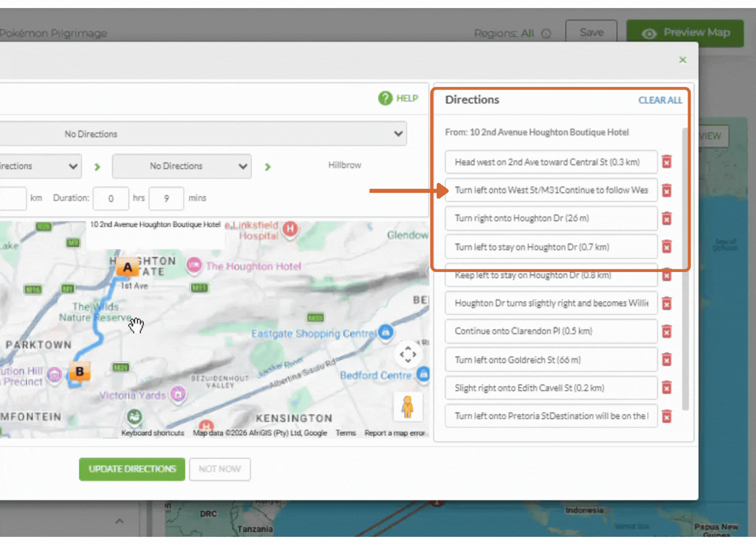The image size is (756, 544).
Task: Delete the 'Turn left to stay on Houghton Dr' step
Action: pos(666,247)
